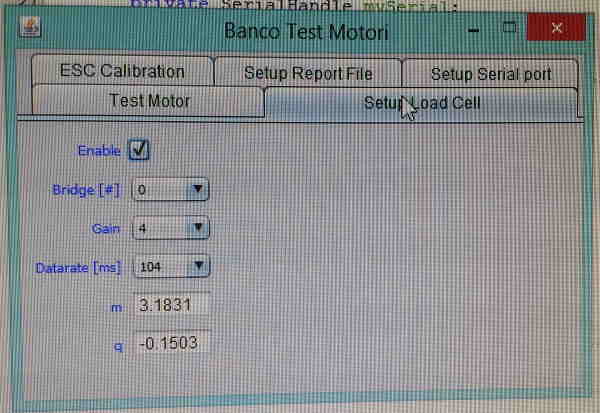Viewport: 600px width, 413px height.
Task: Untick the Enable checkbox
Action: point(139,150)
